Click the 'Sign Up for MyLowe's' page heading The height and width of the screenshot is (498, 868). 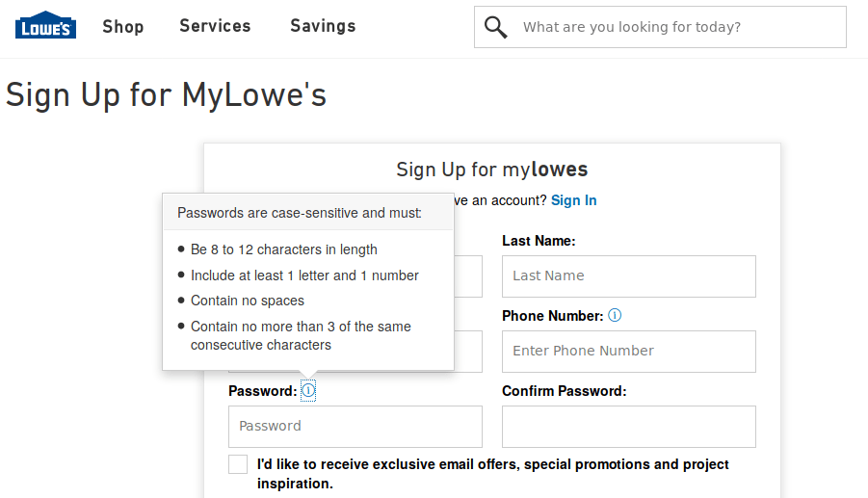point(166,94)
